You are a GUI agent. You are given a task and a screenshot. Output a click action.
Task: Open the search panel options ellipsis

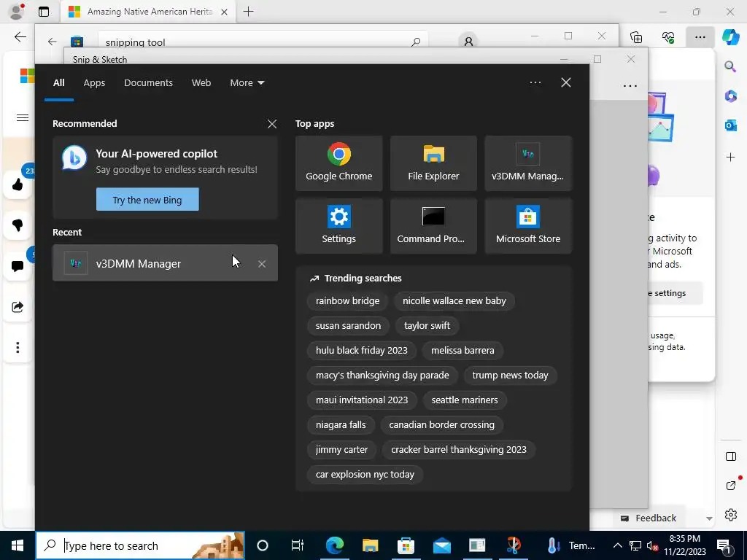click(535, 82)
